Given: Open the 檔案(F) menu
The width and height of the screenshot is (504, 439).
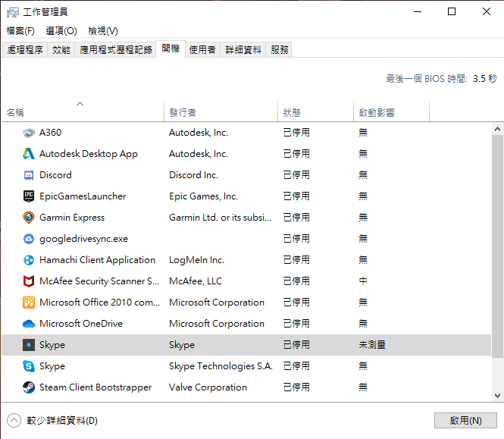Looking at the screenshot, I should tap(20, 31).
